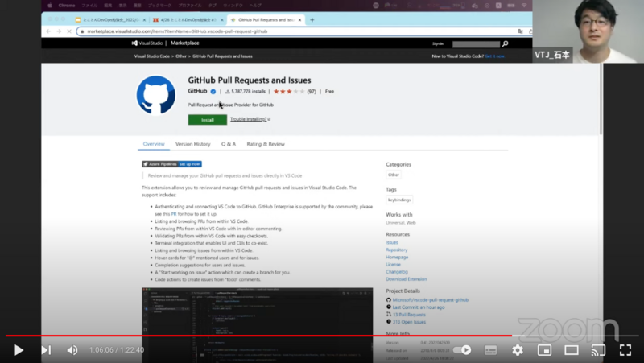Switch to the 4/26 DevOps event tab

(188, 19)
